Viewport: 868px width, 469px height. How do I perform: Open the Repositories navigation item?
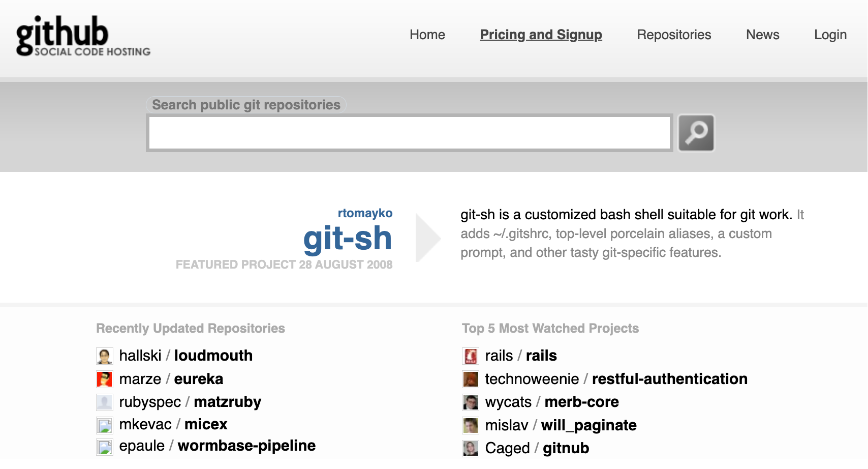click(674, 35)
